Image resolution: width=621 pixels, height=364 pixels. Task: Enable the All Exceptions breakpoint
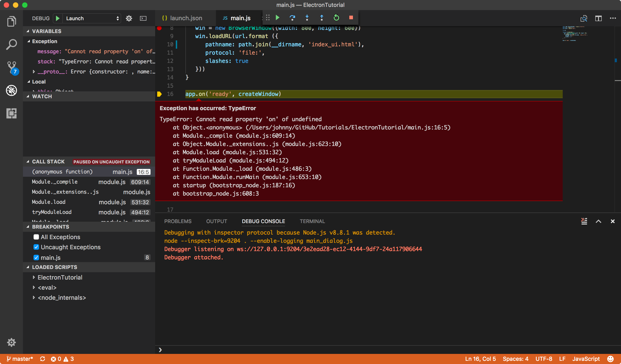tap(36, 237)
